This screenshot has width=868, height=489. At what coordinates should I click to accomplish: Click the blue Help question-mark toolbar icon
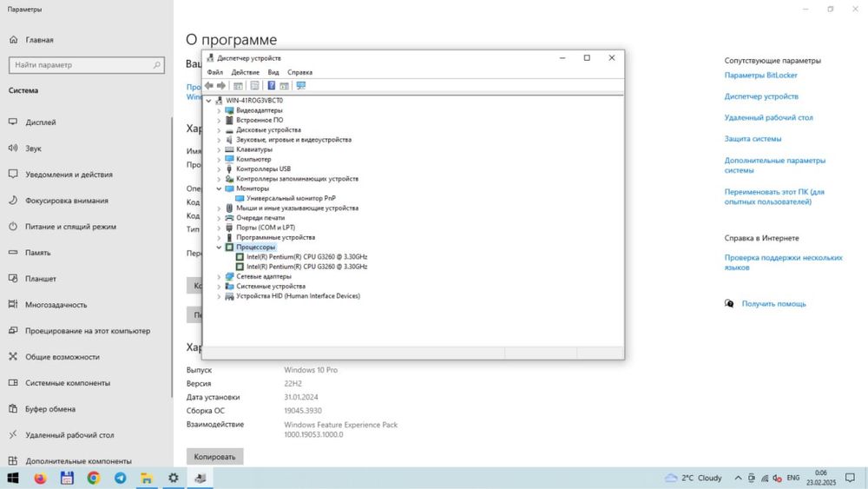[271, 85]
